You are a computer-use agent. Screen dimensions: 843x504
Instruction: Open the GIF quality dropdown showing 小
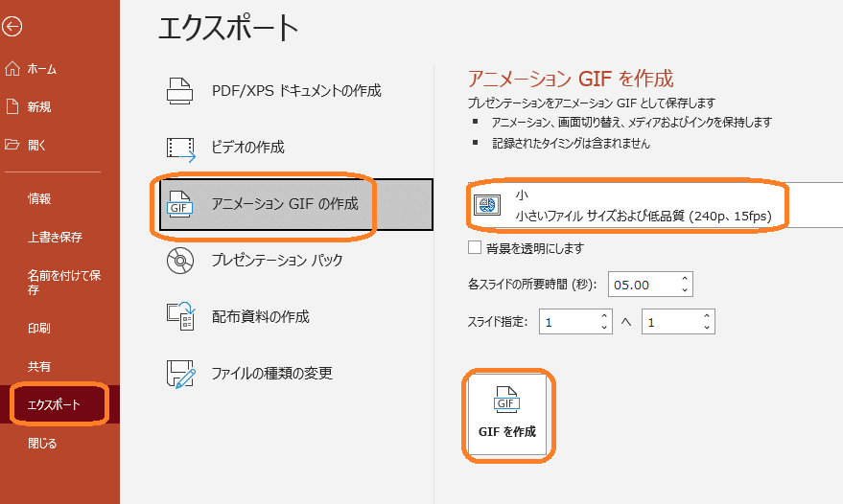click(x=655, y=205)
